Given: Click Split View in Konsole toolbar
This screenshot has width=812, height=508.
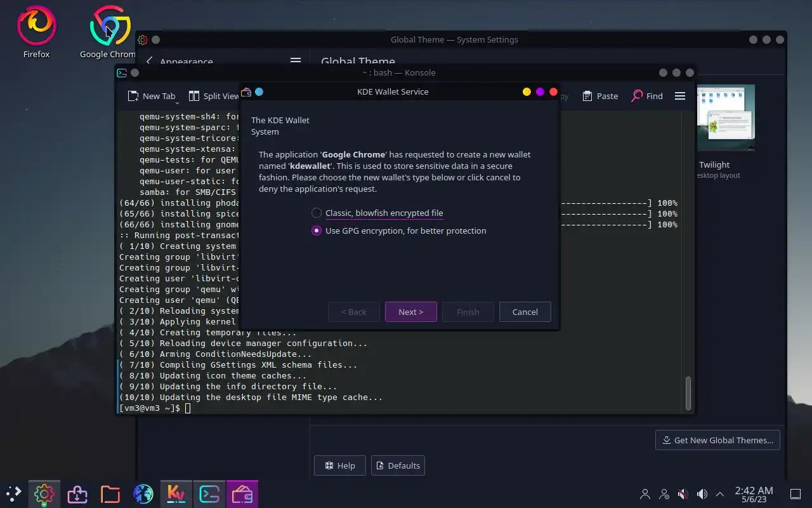Looking at the screenshot, I should 214,96.
